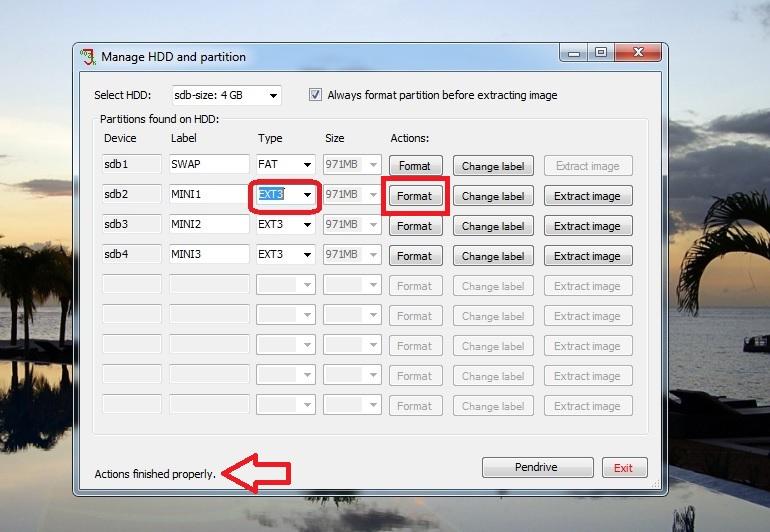Change label for sdb2 MINI1
Screen dimensions: 770x532
pyautogui.click(x=493, y=196)
